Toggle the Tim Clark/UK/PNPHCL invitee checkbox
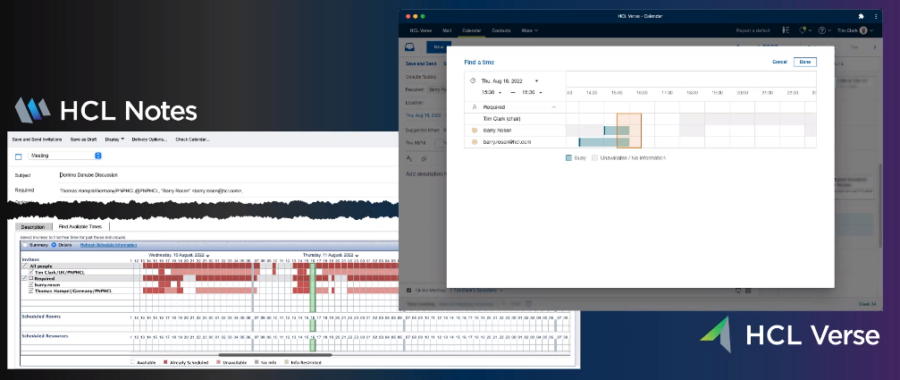Screen dimensions: 900x380 31,272
